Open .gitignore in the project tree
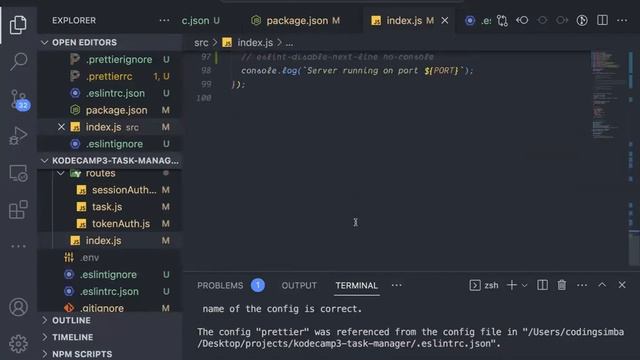Viewport: 640px width, 360px height. (x=109, y=308)
